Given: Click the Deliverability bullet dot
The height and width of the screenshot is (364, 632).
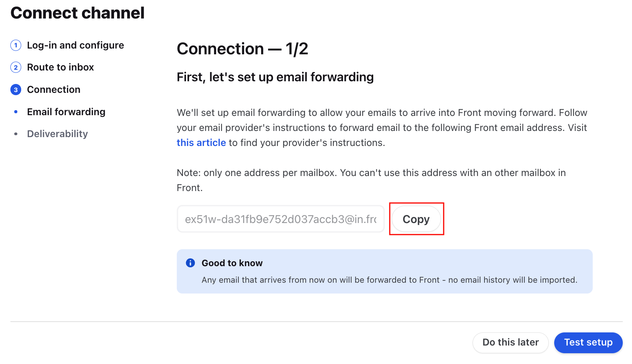Looking at the screenshot, I should point(16,134).
